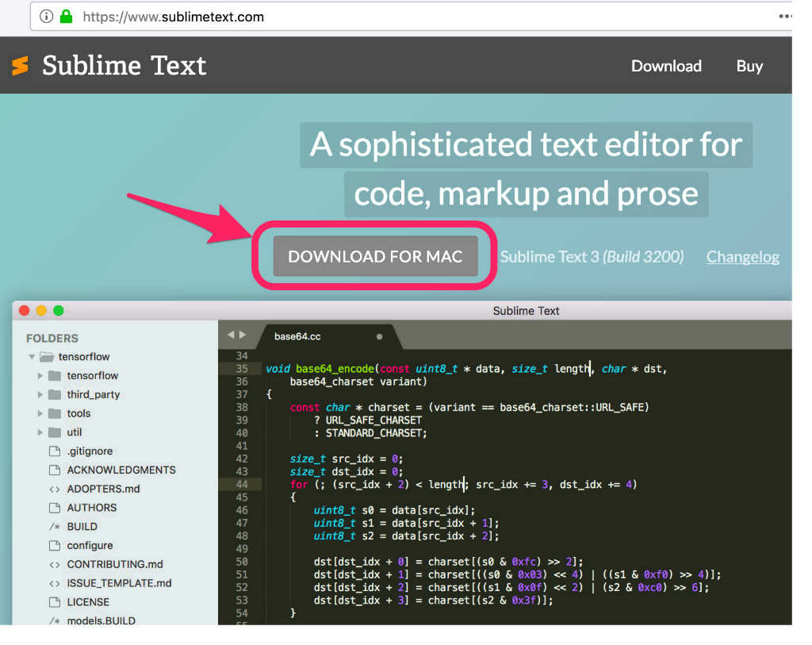This screenshot has height=645, width=812.
Task: Click the util folder icon
Action: [55, 432]
